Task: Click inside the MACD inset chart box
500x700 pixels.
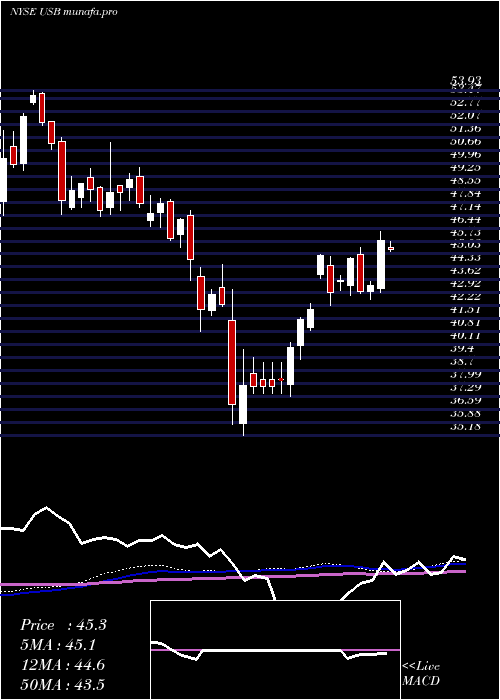Action: tap(275, 650)
